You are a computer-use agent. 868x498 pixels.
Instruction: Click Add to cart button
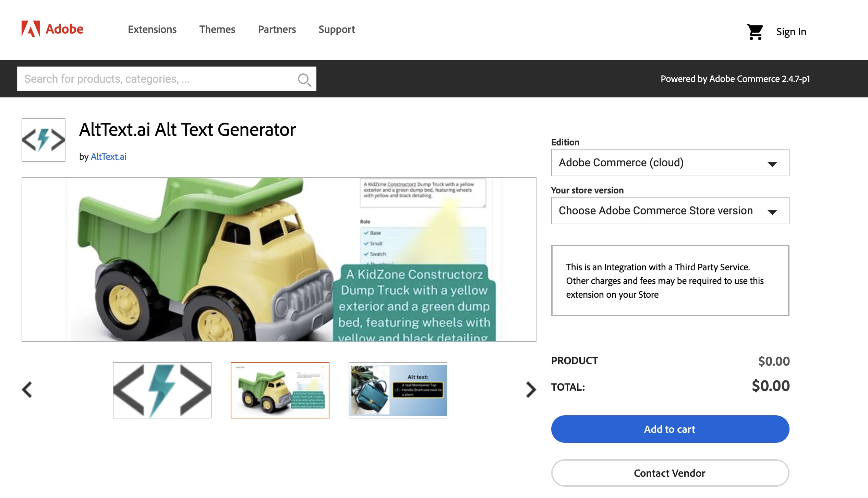tap(670, 429)
